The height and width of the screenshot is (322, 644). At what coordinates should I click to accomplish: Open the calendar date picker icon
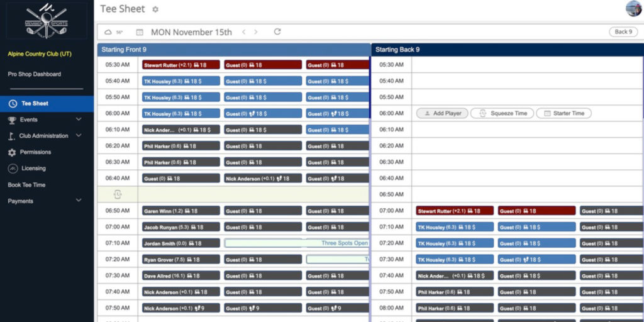click(x=140, y=32)
